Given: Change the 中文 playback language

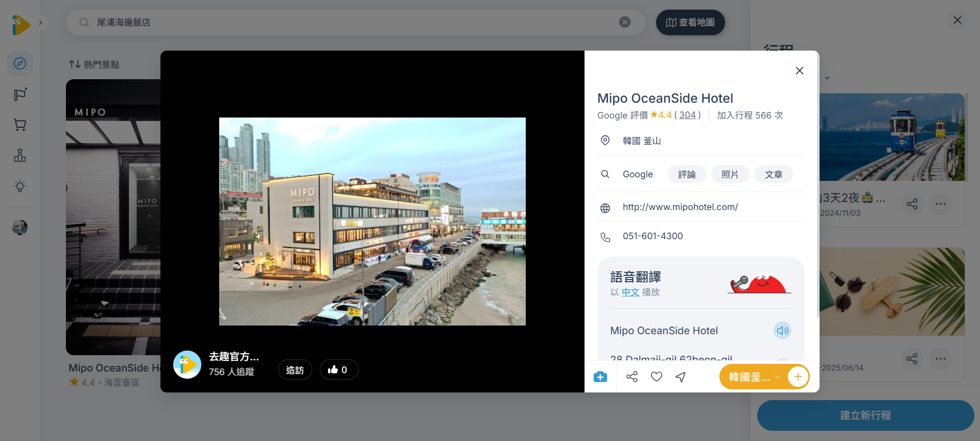Looking at the screenshot, I should (630, 292).
